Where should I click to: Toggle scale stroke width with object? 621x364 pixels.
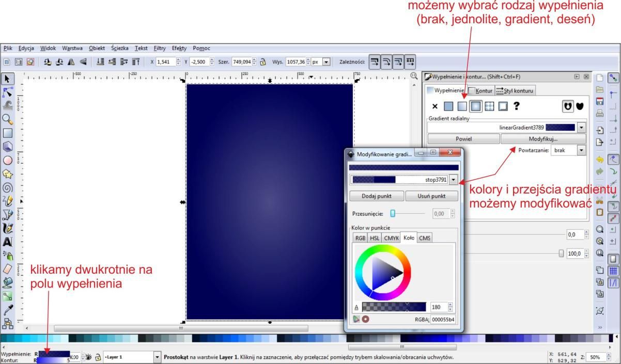374,62
